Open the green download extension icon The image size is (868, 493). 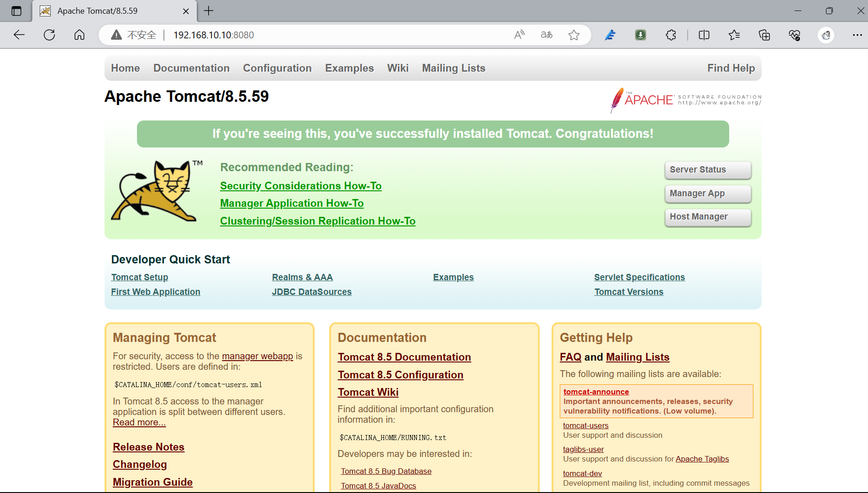point(641,35)
